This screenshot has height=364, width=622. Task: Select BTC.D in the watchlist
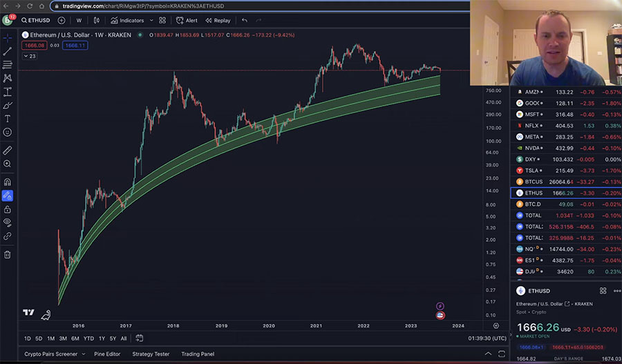[x=566, y=204]
